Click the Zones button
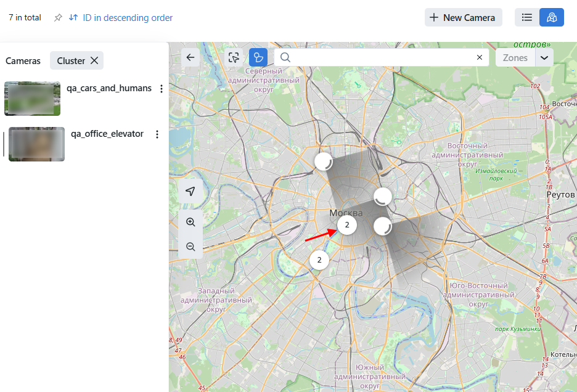577x392 pixels. [515, 57]
